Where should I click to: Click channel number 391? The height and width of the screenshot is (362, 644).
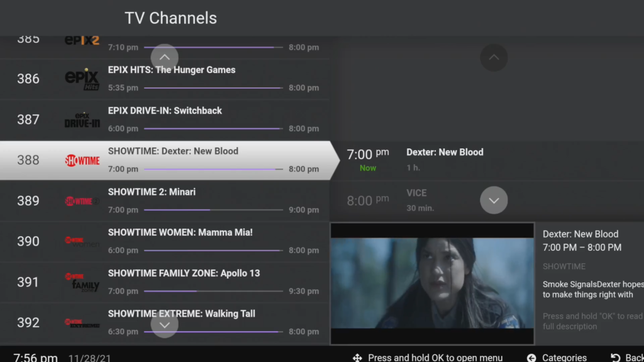pos(28,282)
